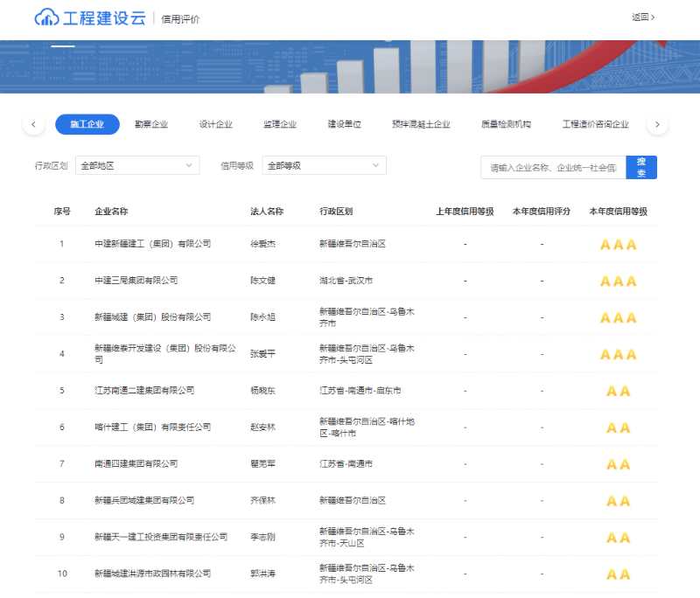Expand the 行政区划 region dropdown showing 全部地区
Image resolution: width=700 pixels, height=598 pixels.
(137, 165)
